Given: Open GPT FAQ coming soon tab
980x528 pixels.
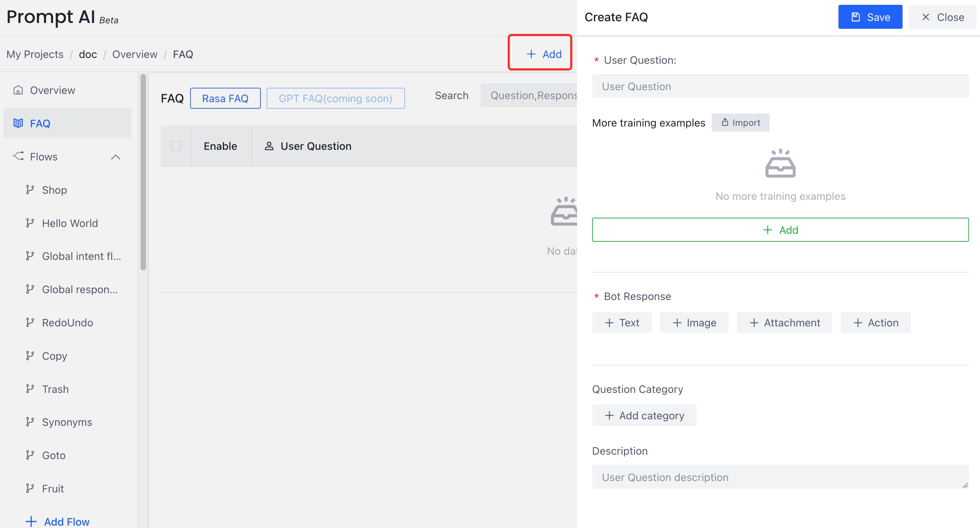Looking at the screenshot, I should (x=336, y=97).
